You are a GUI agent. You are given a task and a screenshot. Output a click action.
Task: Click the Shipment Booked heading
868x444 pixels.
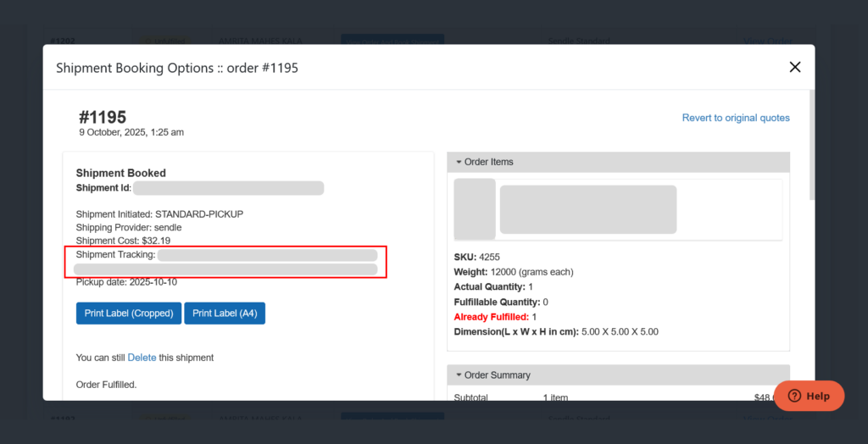coord(120,173)
